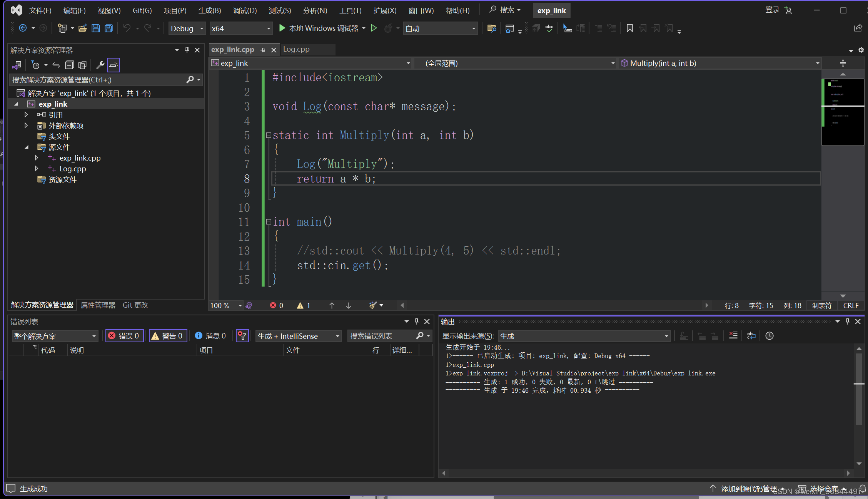Click the Output panel vertical scrollbar thumb

[859, 389]
